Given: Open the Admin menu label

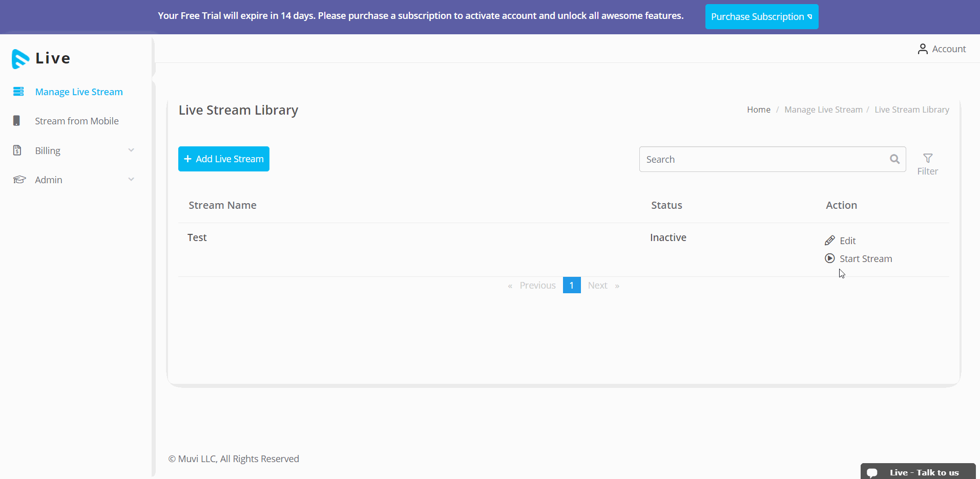Looking at the screenshot, I should tap(49, 180).
